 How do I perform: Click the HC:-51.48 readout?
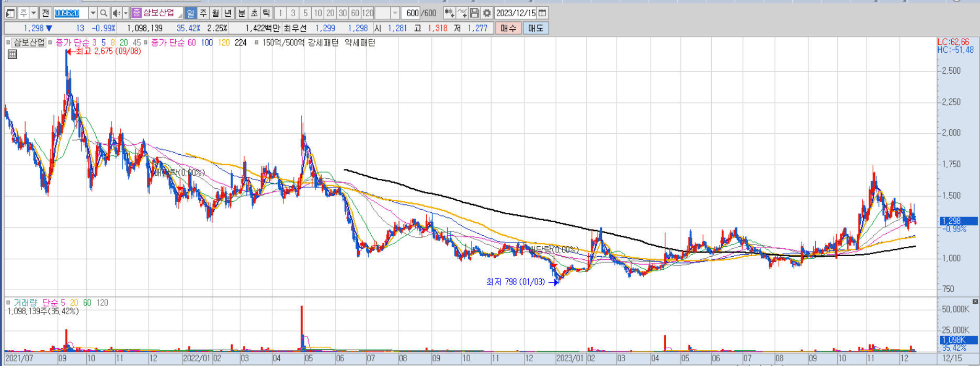[x=955, y=50]
